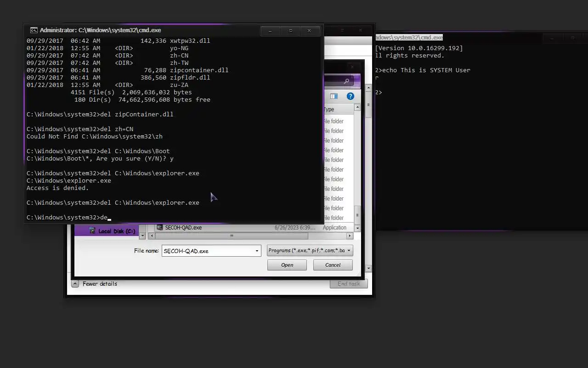The height and width of the screenshot is (368, 588).
Task: Maximize the Administrator cmd window
Action: pyautogui.click(x=290, y=31)
